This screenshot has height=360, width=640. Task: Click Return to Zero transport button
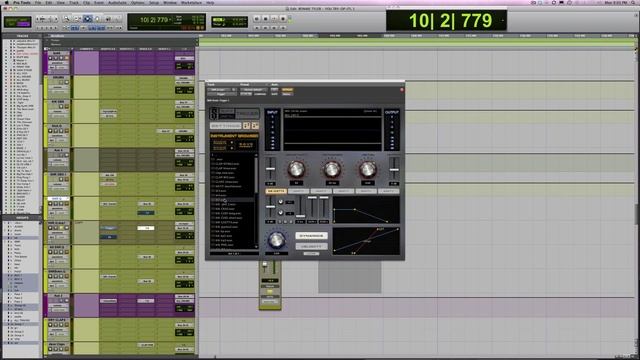(257, 28)
